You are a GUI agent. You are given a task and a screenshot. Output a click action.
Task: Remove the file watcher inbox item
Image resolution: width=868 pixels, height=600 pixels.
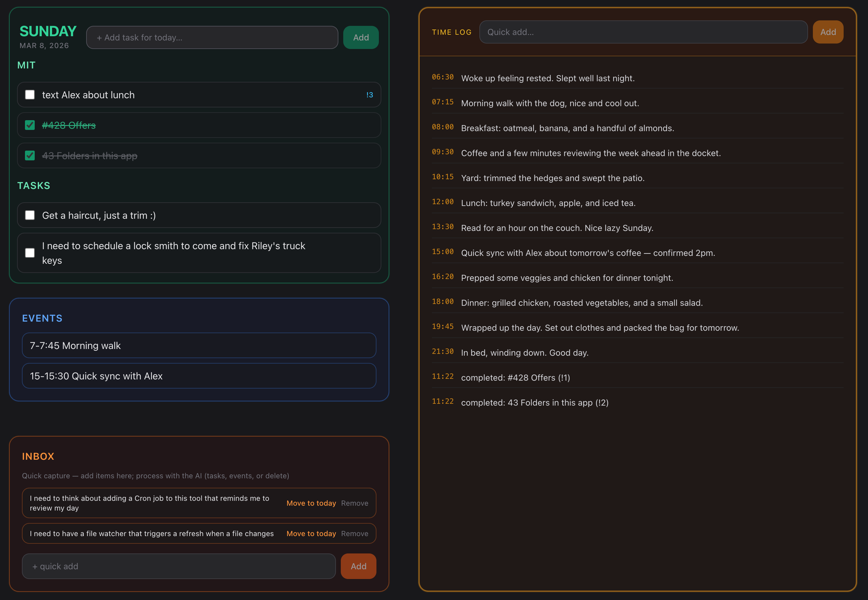coord(355,533)
